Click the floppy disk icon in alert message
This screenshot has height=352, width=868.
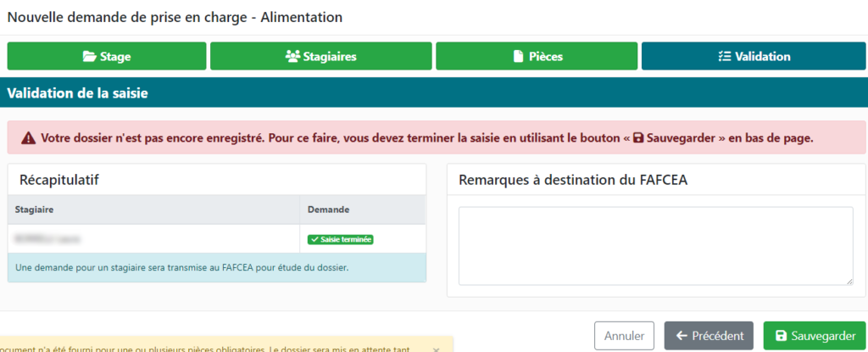pos(638,137)
